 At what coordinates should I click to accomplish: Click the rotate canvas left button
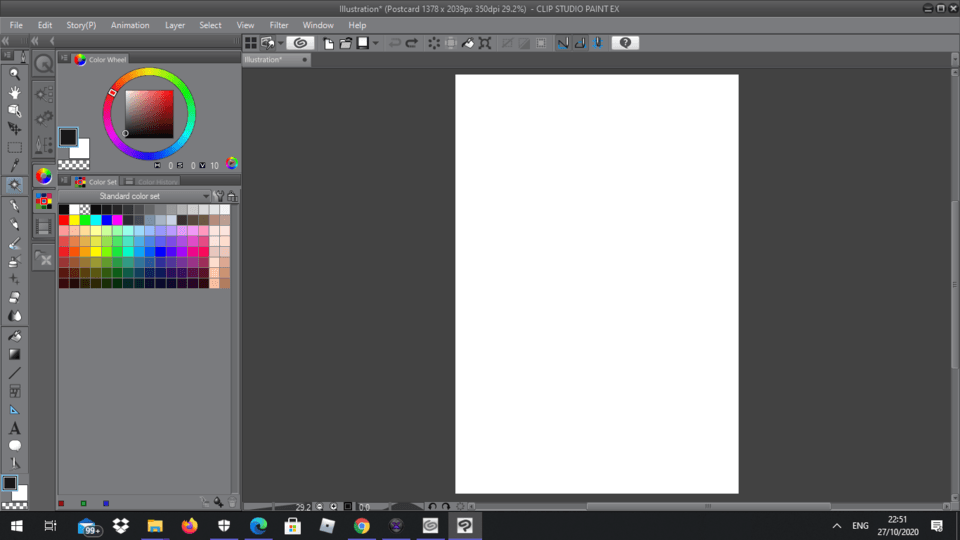pyautogui.click(x=432, y=507)
